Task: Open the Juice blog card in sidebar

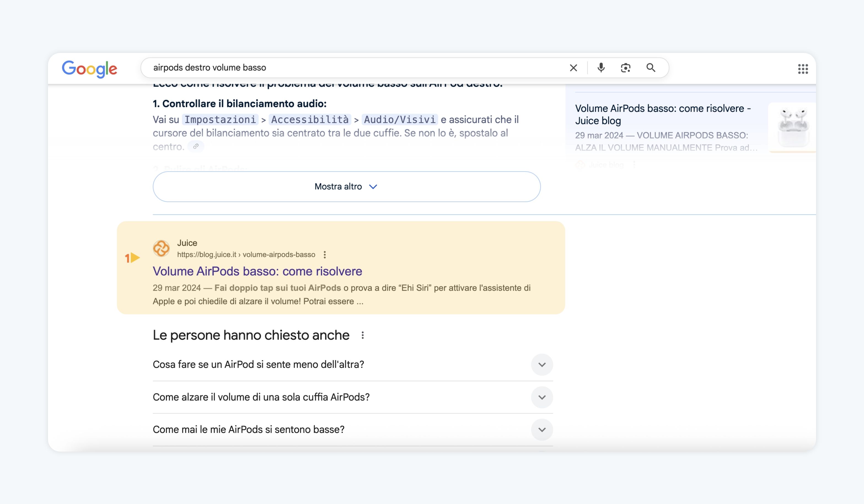Action: tap(666, 128)
